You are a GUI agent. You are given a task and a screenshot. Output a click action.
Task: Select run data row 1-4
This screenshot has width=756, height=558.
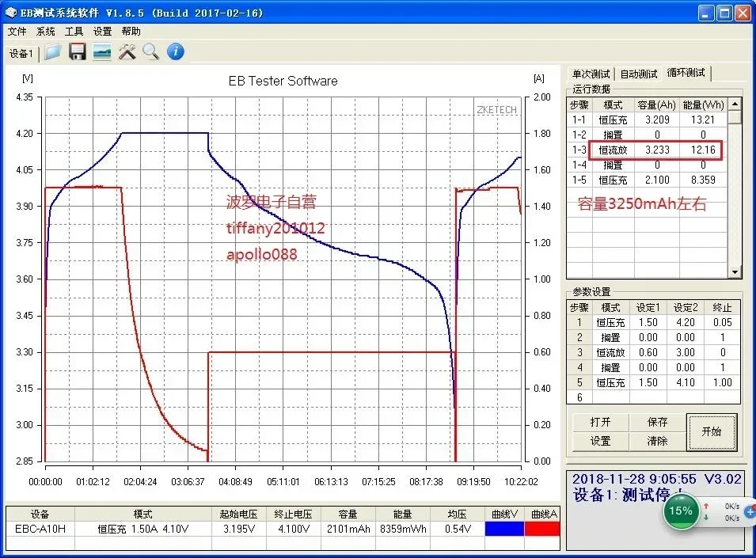tap(647, 165)
